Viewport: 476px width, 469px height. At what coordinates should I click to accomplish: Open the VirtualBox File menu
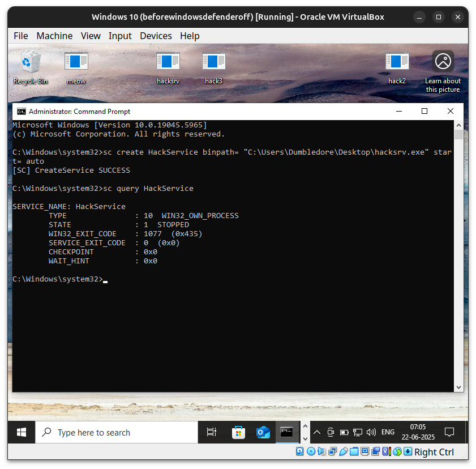(x=20, y=36)
